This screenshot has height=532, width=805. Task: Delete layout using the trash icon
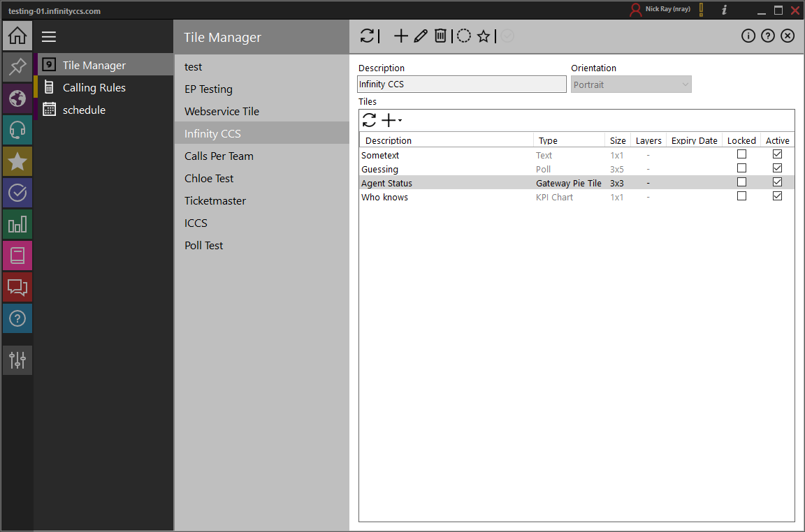click(440, 36)
